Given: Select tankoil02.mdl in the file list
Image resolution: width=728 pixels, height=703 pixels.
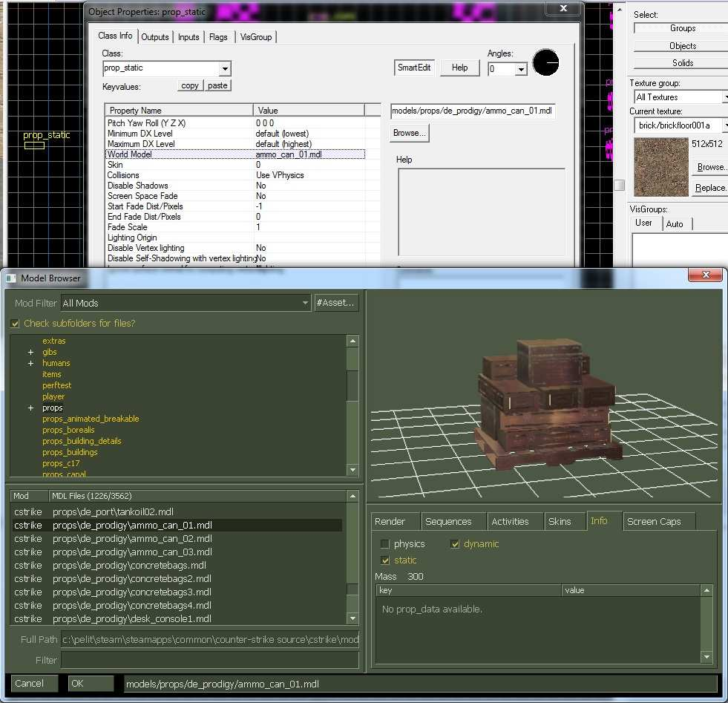Looking at the screenshot, I should tap(177, 511).
